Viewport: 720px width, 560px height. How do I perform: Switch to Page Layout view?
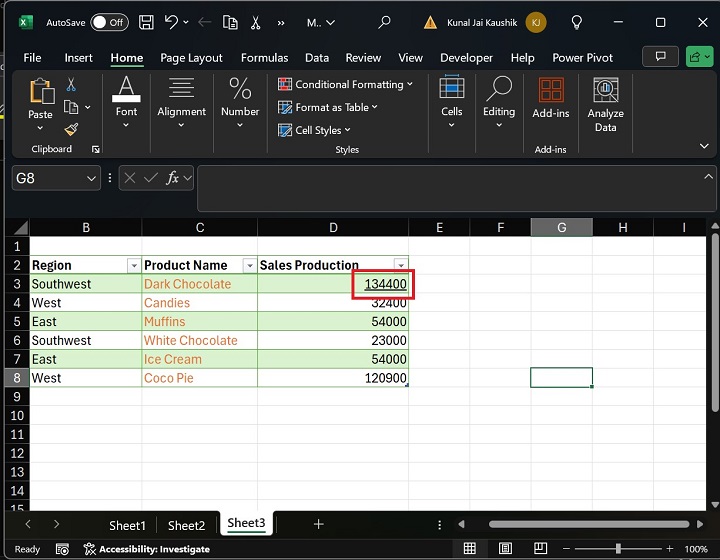(506, 549)
